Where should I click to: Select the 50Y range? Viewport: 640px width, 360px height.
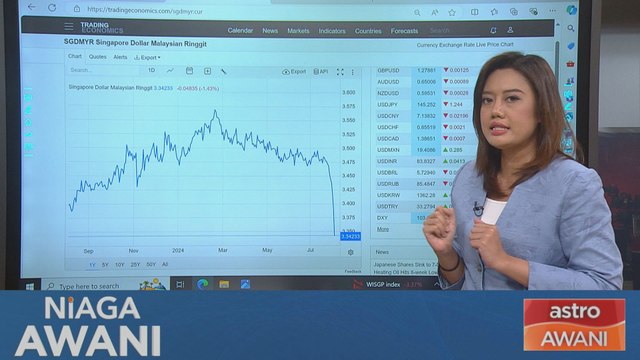pyautogui.click(x=151, y=264)
